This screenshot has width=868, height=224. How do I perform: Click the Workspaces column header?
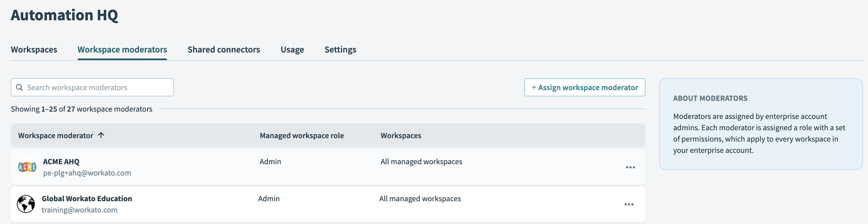point(401,136)
